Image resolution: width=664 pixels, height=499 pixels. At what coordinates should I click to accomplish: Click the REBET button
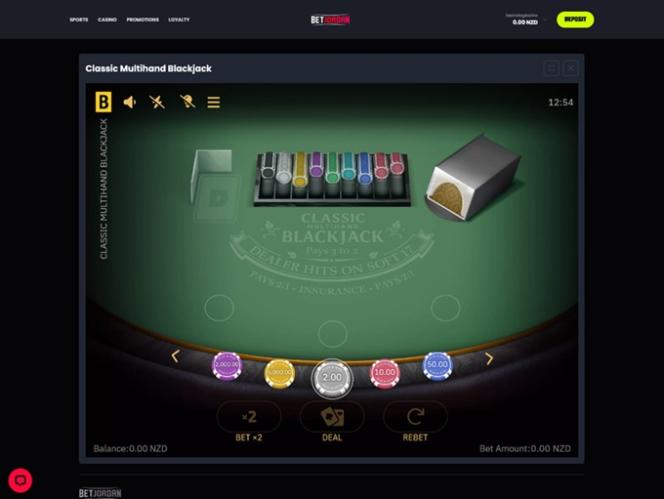[415, 422]
